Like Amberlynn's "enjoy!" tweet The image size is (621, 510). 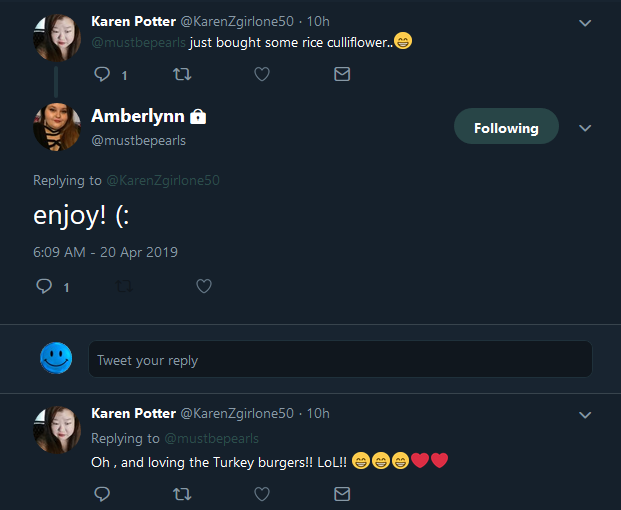pyautogui.click(x=204, y=286)
